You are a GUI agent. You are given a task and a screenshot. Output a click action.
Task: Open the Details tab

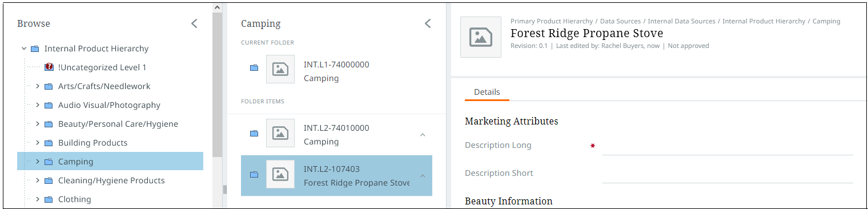(x=487, y=92)
